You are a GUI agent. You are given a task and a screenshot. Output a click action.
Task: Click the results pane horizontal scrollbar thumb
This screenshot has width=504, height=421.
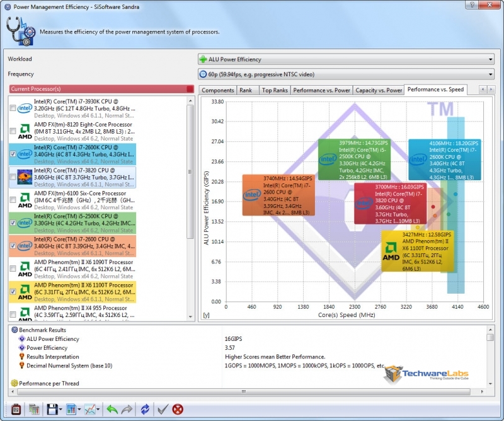tap(244, 391)
